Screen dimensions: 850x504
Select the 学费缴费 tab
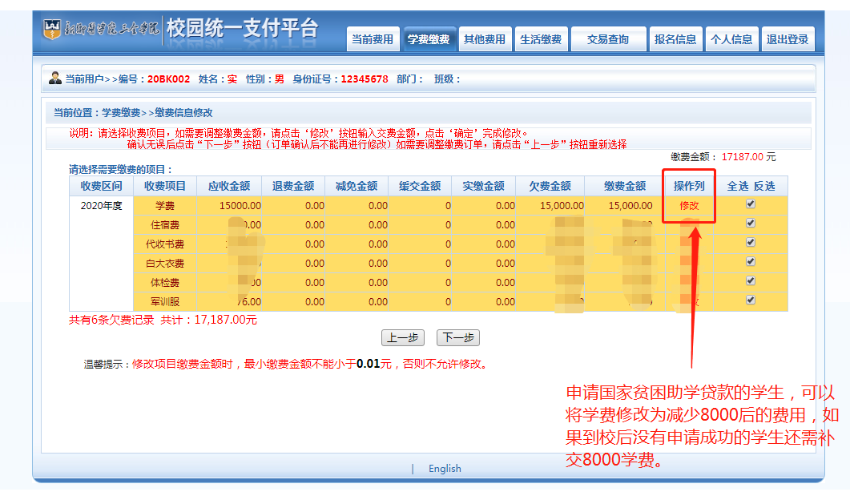click(429, 39)
